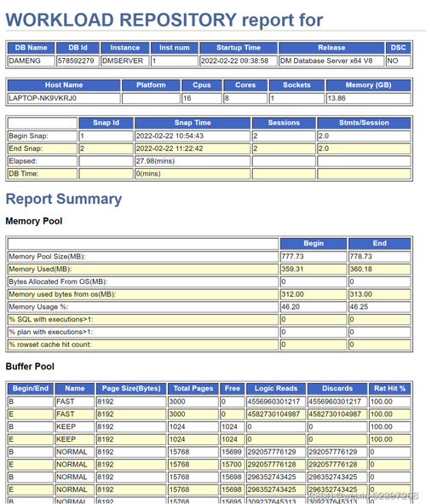Click the Snap Id column header
The height and width of the screenshot is (504, 426).
(106, 123)
